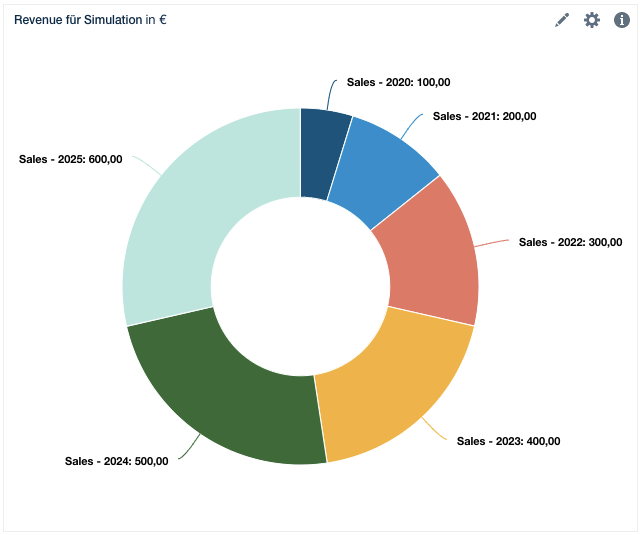
Task: Select the 'Sales - 2024: 500,00' label
Action: pyautogui.click(x=116, y=461)
